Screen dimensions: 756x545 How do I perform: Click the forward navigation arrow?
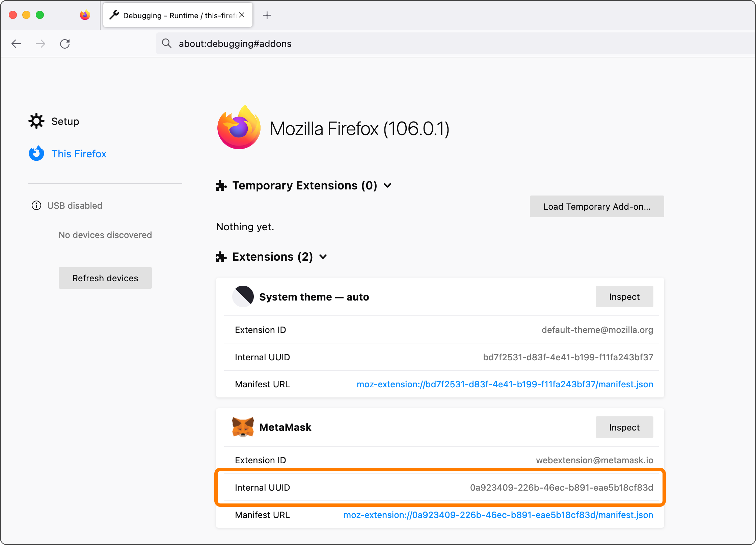(40, 44)
